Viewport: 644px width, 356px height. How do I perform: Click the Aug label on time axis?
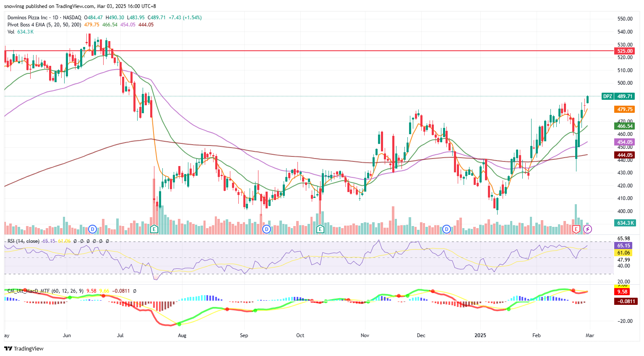[182, 335]
